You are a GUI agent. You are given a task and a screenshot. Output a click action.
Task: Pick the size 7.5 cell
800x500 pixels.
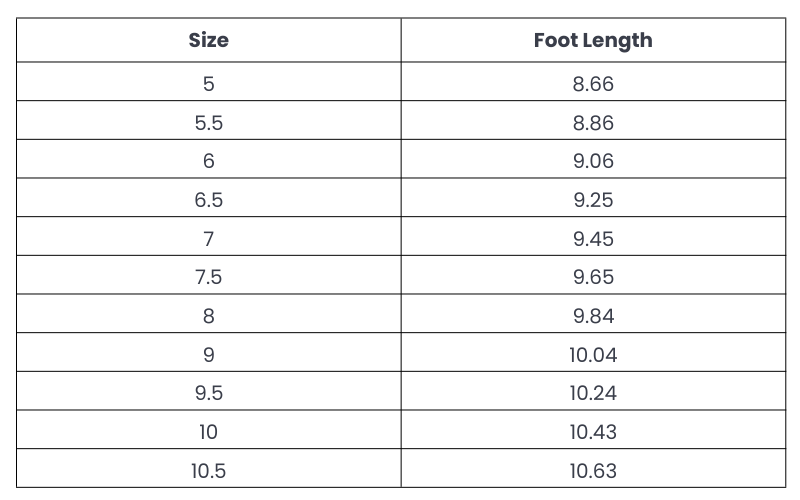pos(208,277)
